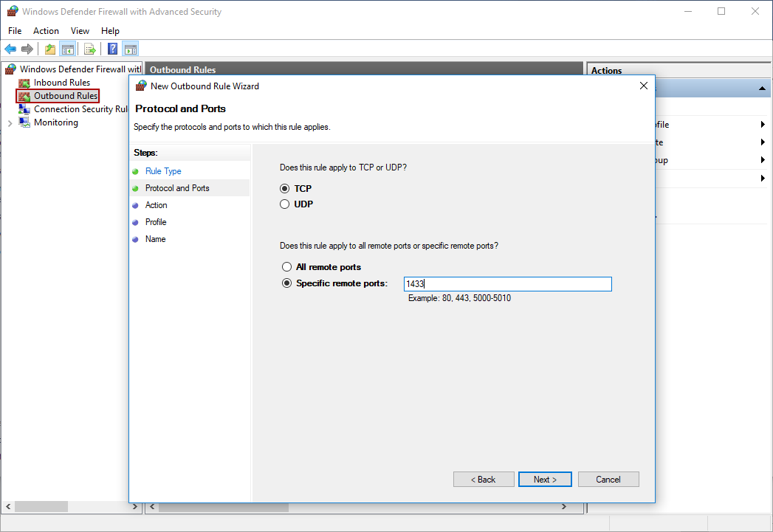This screenshot has height=532, width=773.
Task: Expand the Monitoring tree node
Action: coord(10,123)
